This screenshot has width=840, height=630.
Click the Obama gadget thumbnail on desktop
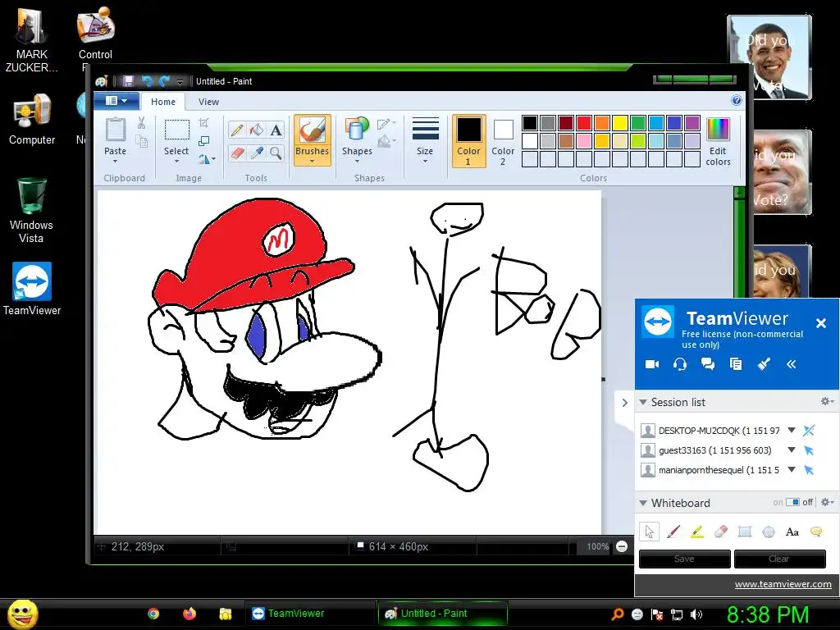tap(769, 57)
